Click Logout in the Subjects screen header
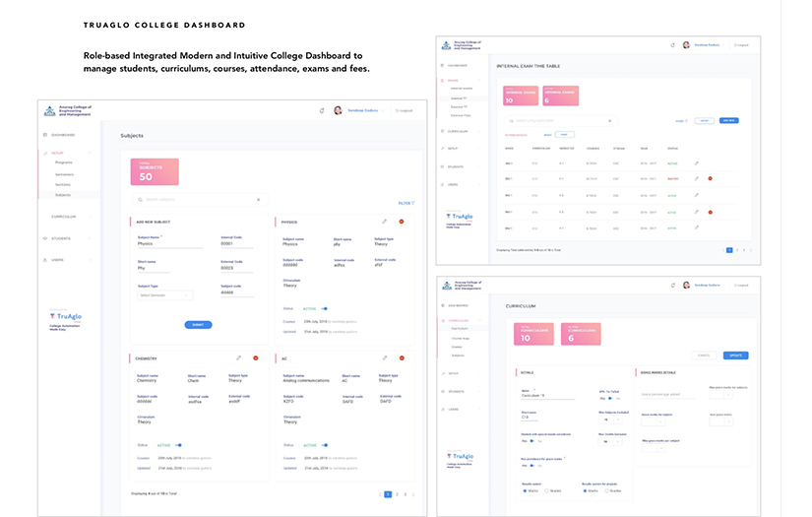Image resolution: width=812 pixels, height=517 pixels. pyautogui.click(x=405, y=111)
